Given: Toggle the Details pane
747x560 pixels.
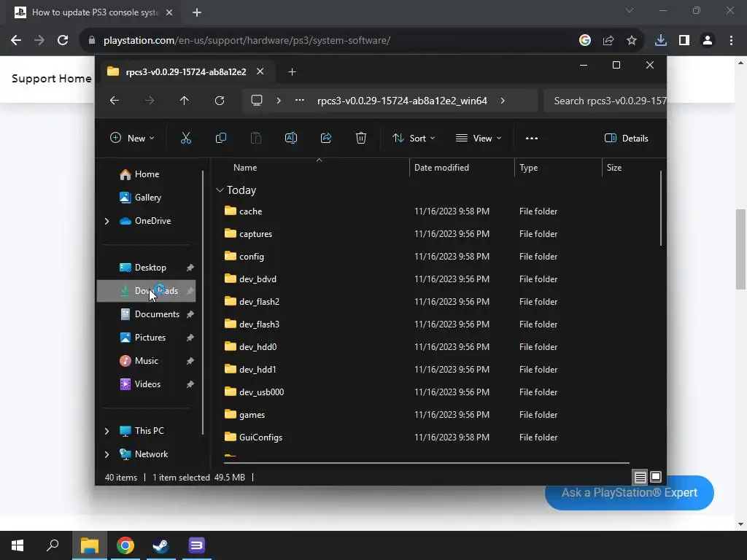Looking at the screenshot, I should pos(626,138).
